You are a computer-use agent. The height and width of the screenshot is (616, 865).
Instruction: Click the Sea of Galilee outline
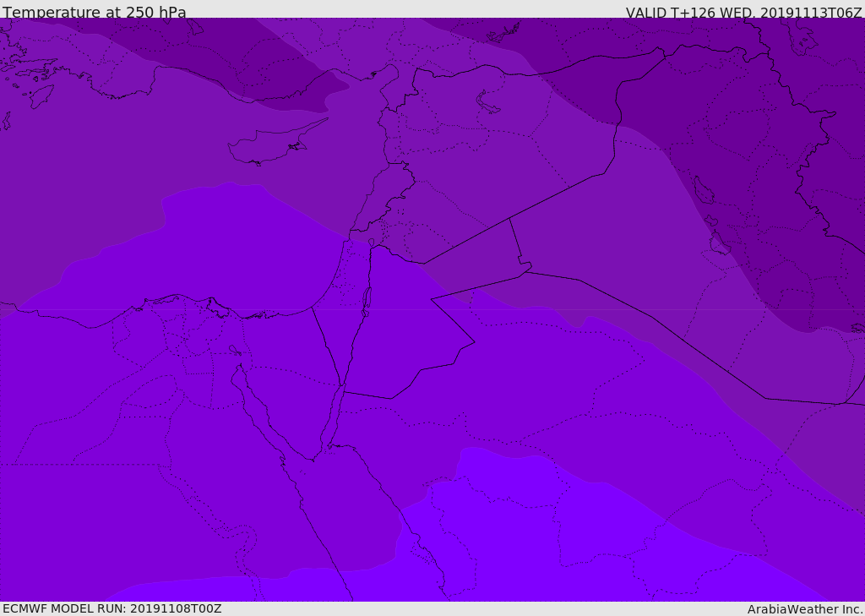click(x=371, y=243)
